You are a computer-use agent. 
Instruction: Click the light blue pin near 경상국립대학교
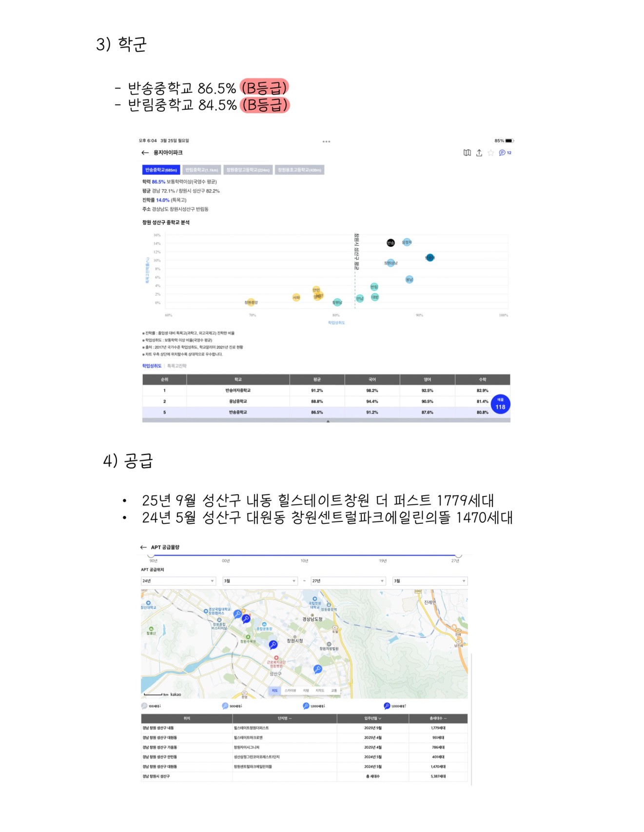pos(237,614)
